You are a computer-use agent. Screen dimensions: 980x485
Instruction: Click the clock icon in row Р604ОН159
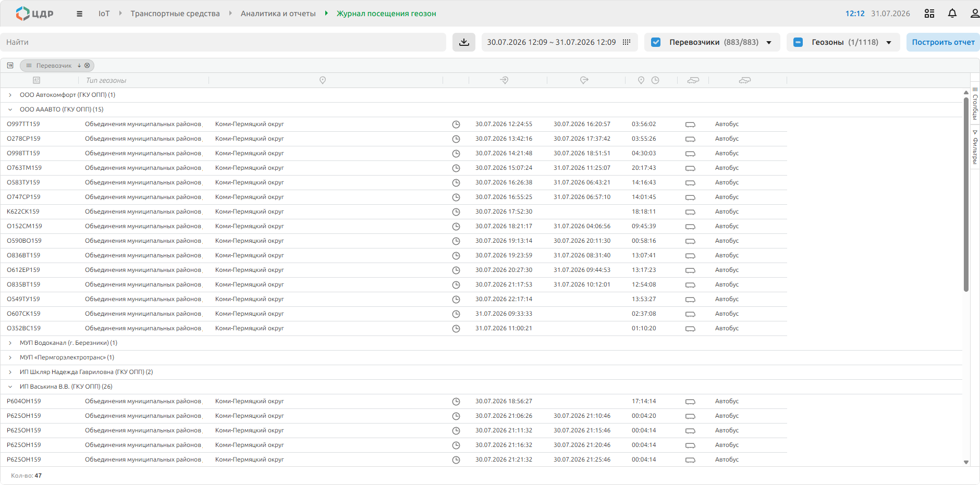coord(456,402)
